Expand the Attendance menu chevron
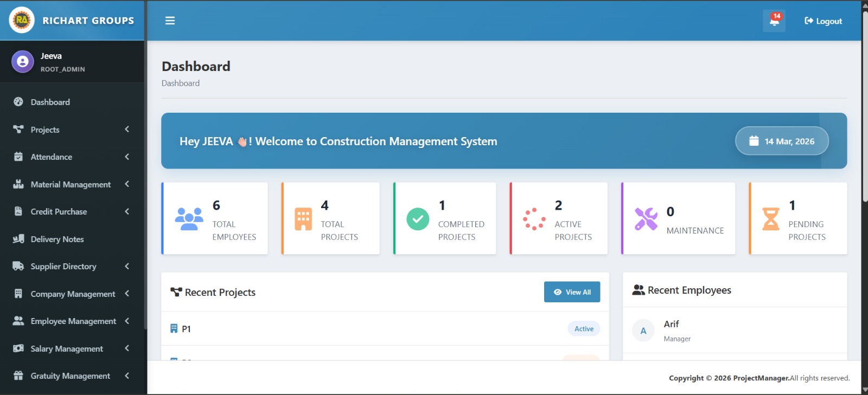 pos(127,157)
